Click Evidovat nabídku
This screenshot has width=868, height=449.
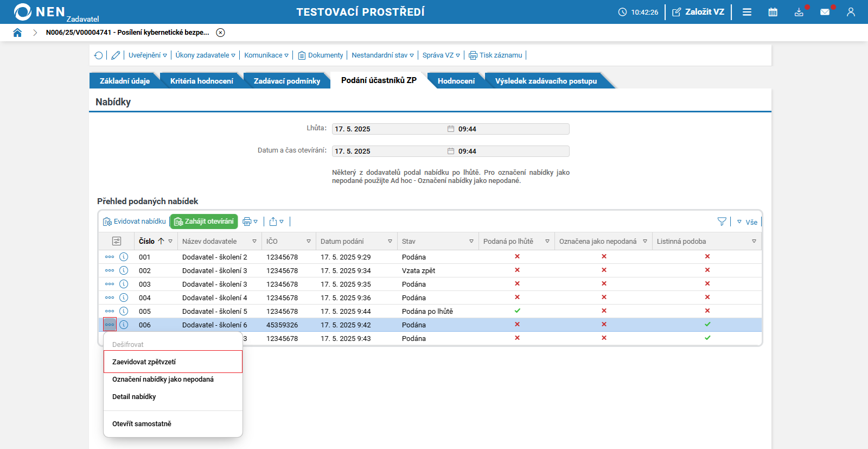click(135, 222)
